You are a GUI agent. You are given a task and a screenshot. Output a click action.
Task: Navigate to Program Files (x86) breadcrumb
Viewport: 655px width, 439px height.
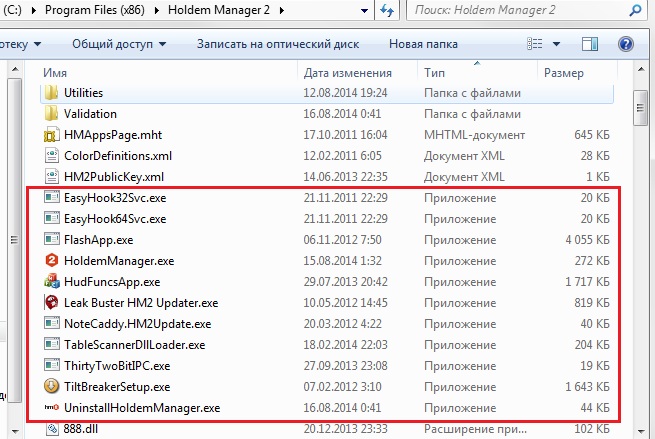pos(95,10)
